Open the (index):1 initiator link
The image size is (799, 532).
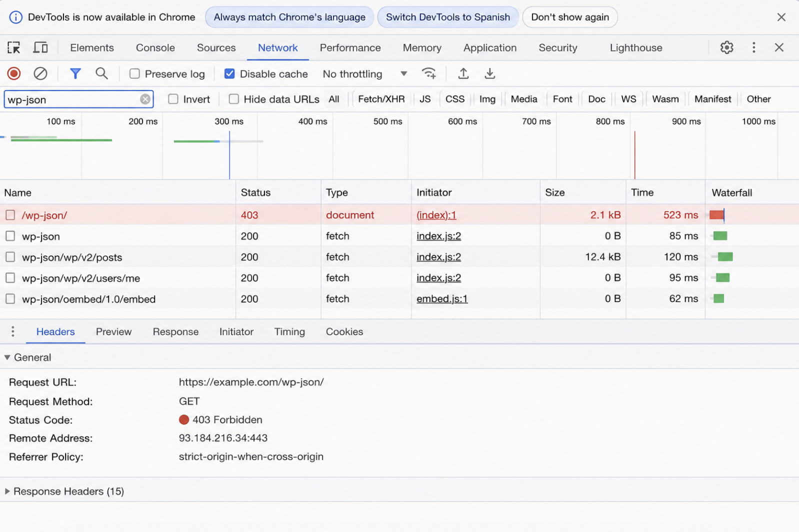(436, 215)
